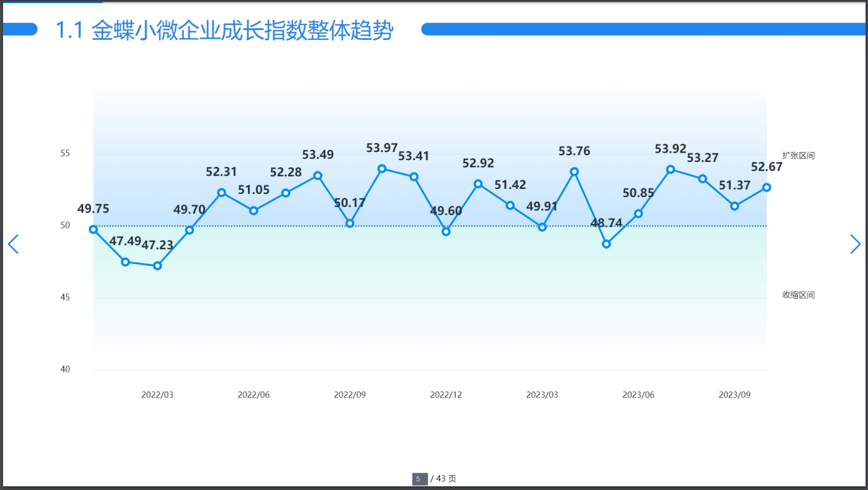The height and width of the screenshot is (490, 868).
Task: Click the 49.75 data point marker
Action: pos(94,230)
